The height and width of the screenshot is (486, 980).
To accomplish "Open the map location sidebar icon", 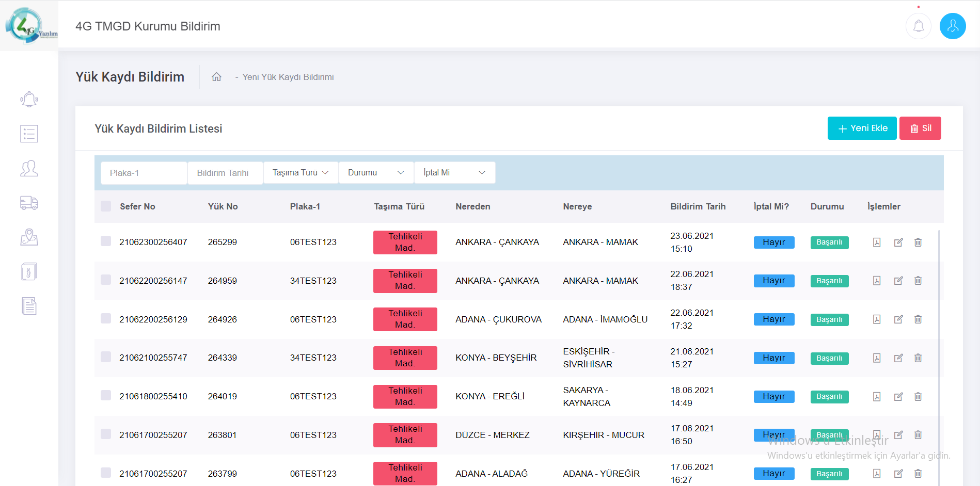I will 29,237.
